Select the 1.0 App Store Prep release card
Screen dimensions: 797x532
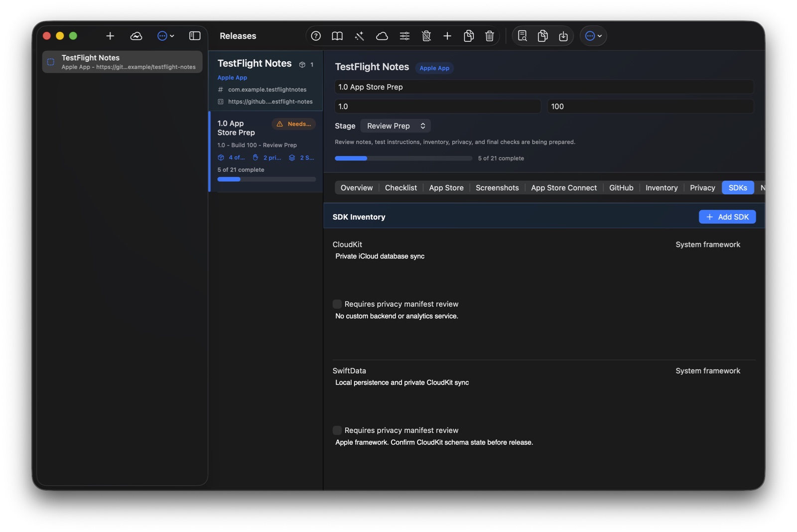(266, 151)
